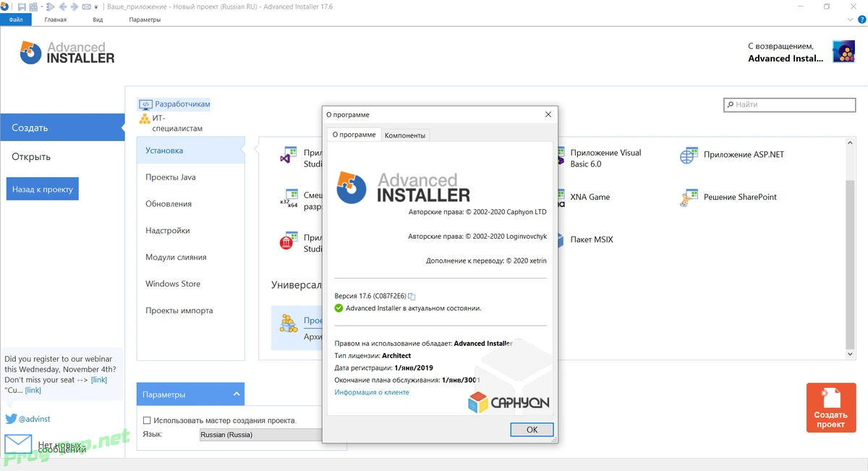This screenshot has width=868, height=471.
Task: Open the quick access toolbar customize dropdown
Action: point(96,7)
